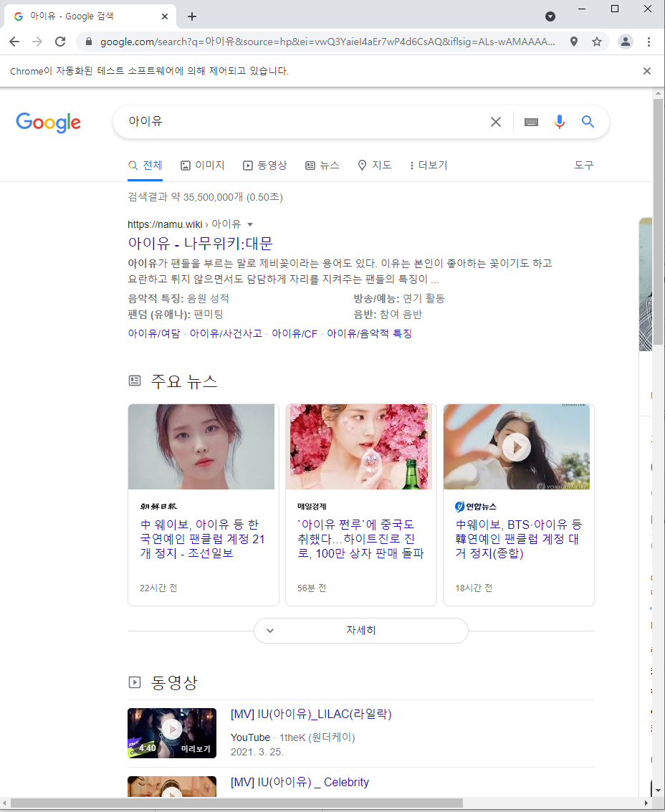Reload the current page

(x=60, y=42)
